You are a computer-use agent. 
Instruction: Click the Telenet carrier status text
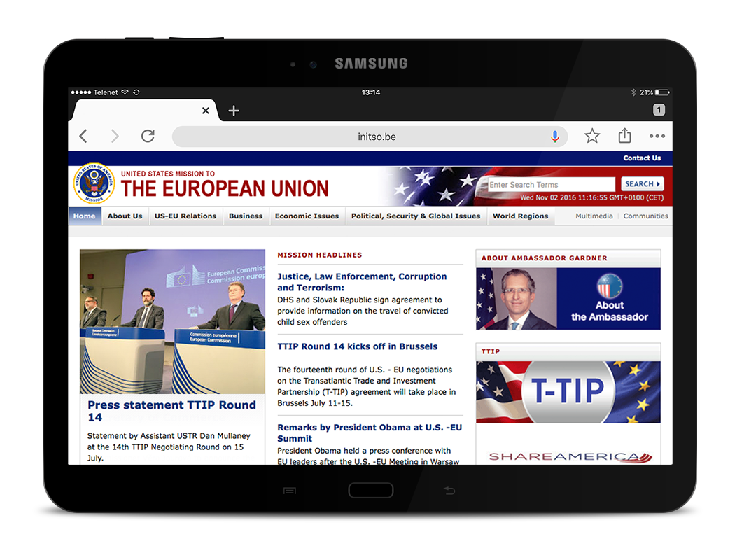coord(106,93)
